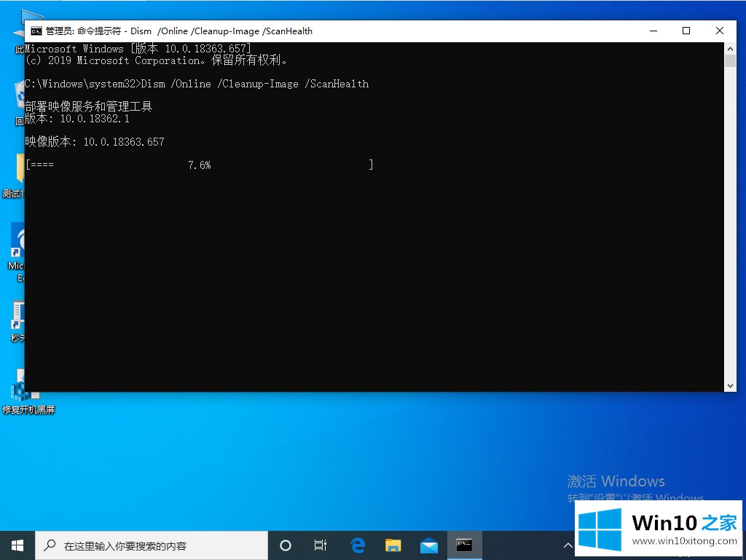Expand the hidden system tray icons

[x=568, y=545]
